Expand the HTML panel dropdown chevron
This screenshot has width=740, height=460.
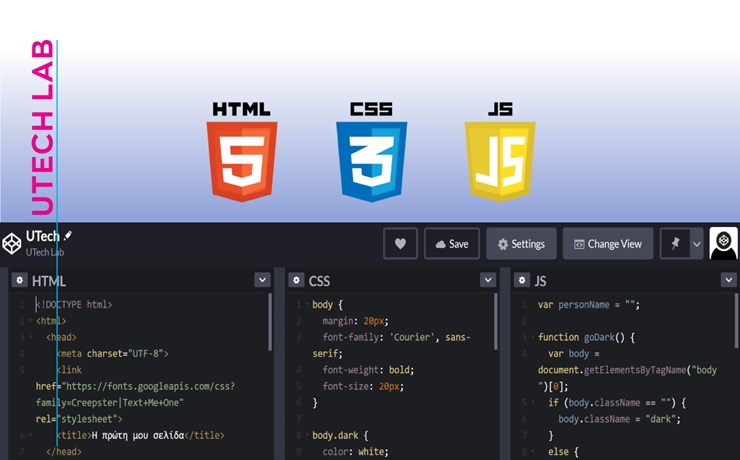pyautogui.click(x=262, y=280)
